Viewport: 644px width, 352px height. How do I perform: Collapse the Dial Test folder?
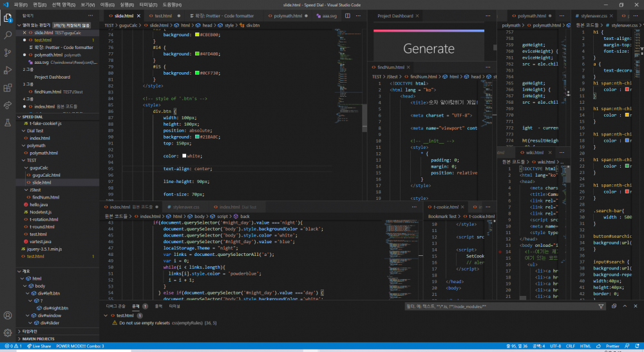[23, 131]
